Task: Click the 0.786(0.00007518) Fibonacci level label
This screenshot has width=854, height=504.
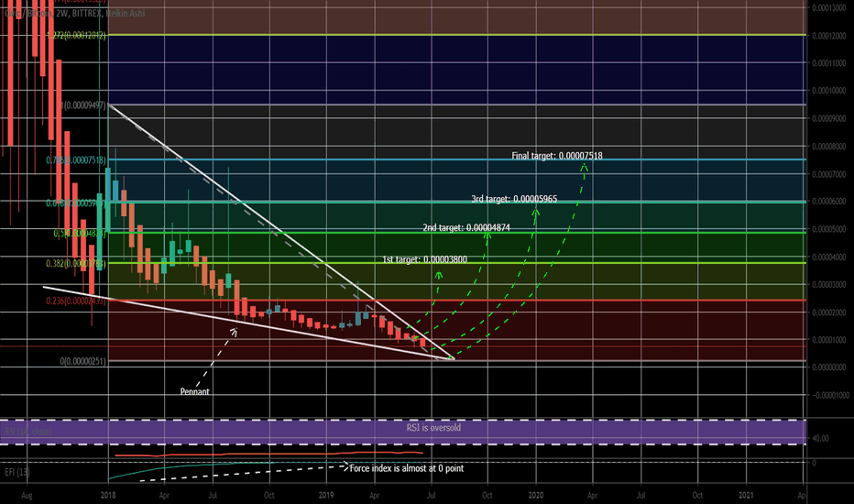Action: 76,159
